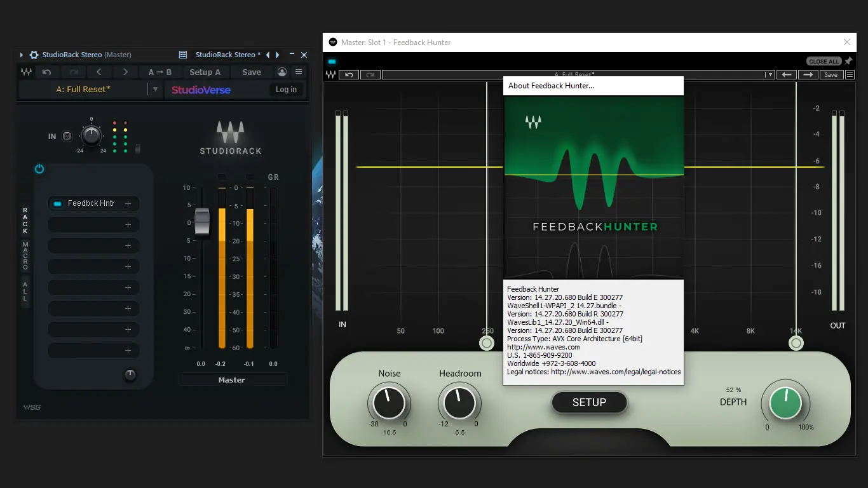868x488 pixels.
Task: Pin the Feedback Hunter plugin window
Action: point(848,61)
